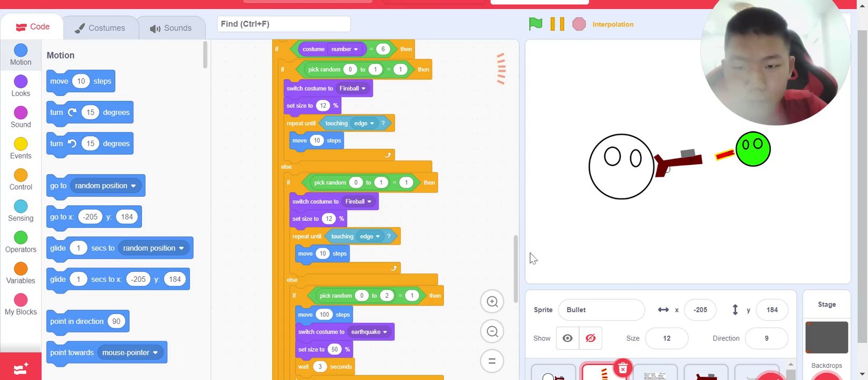Open the Events block category
Image resolution: width=868 pixels, height=380 pixels.
tap(21, 148)
